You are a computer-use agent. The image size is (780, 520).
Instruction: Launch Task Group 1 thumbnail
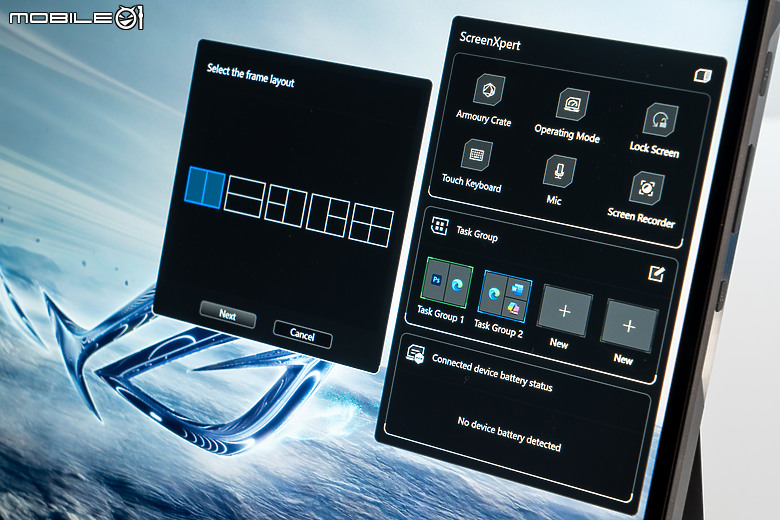pos(446,283)
